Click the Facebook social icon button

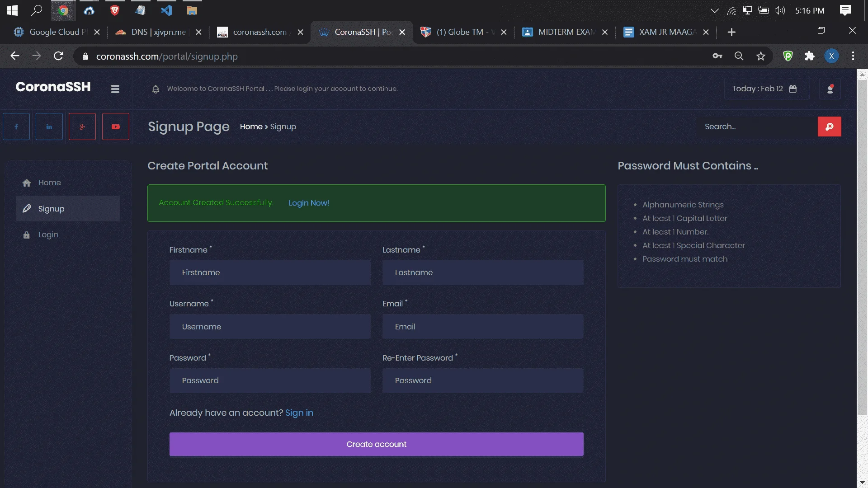click(16, 127)
